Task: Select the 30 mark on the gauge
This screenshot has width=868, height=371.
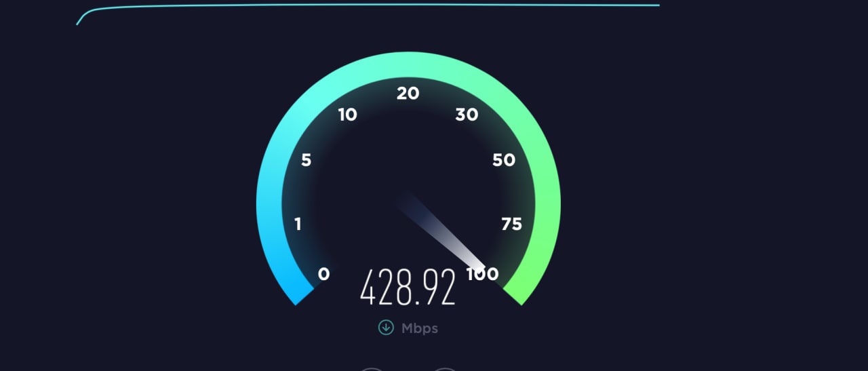Action: pos(467,115)
